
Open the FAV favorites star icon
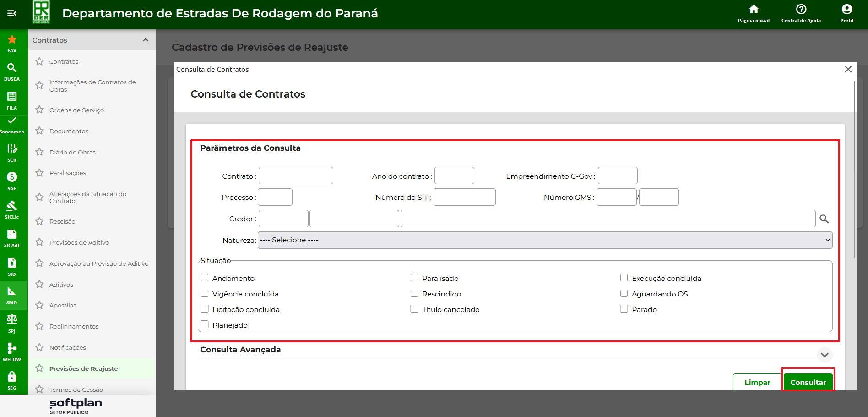12,40
